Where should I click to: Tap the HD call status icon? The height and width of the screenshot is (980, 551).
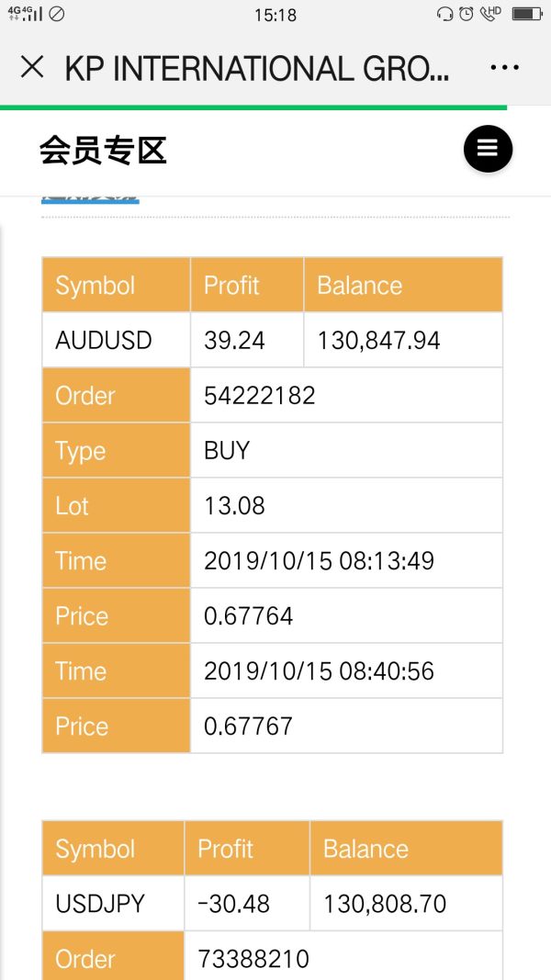[x=489, y=13]
